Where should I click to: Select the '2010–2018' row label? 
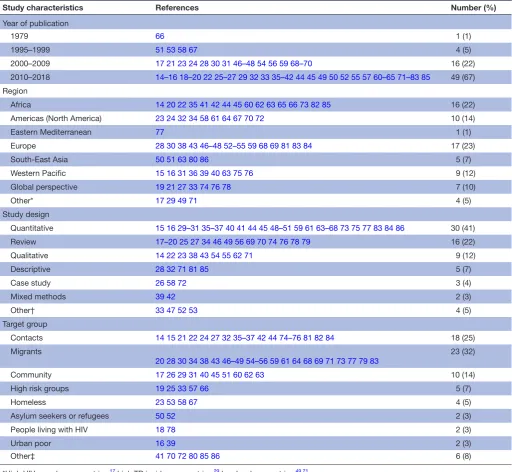[x=30, y=77]
